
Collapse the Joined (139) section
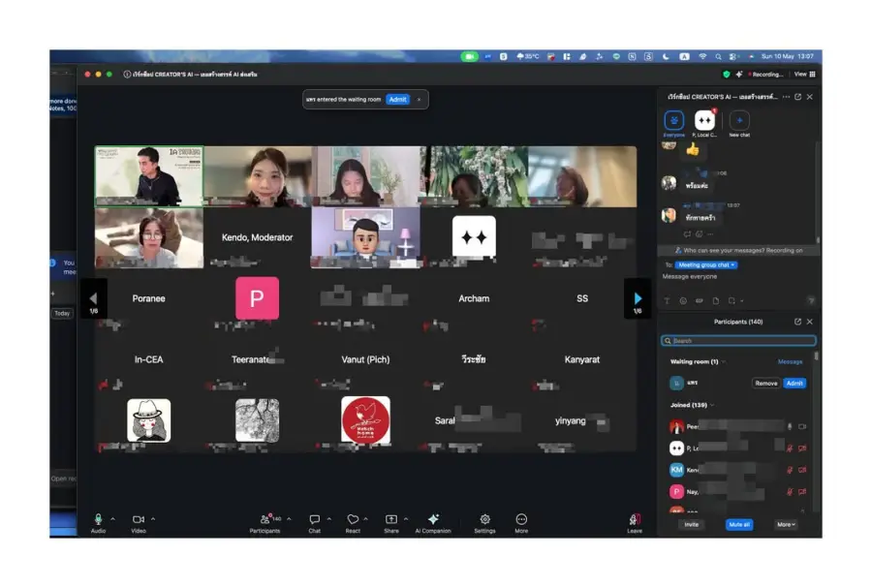[x=712, y=405]
